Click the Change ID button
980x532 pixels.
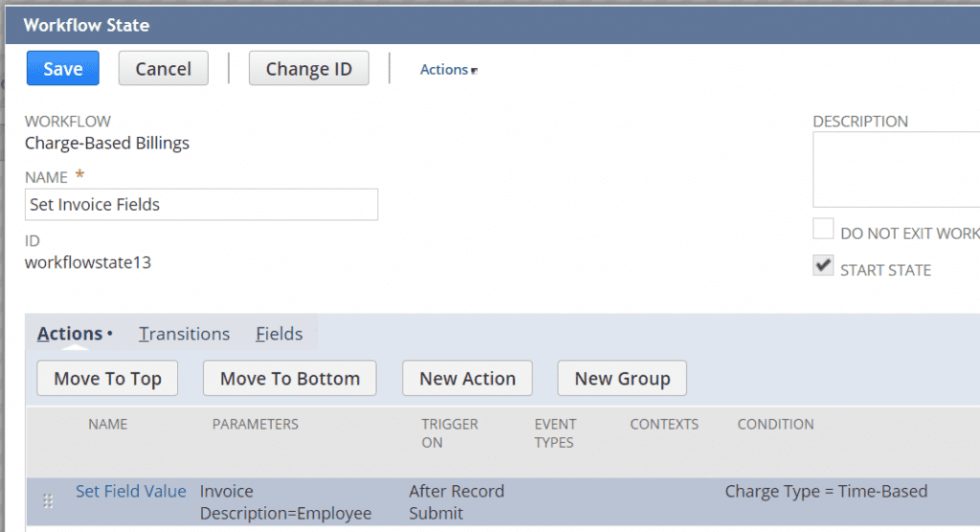coord(308,69)
